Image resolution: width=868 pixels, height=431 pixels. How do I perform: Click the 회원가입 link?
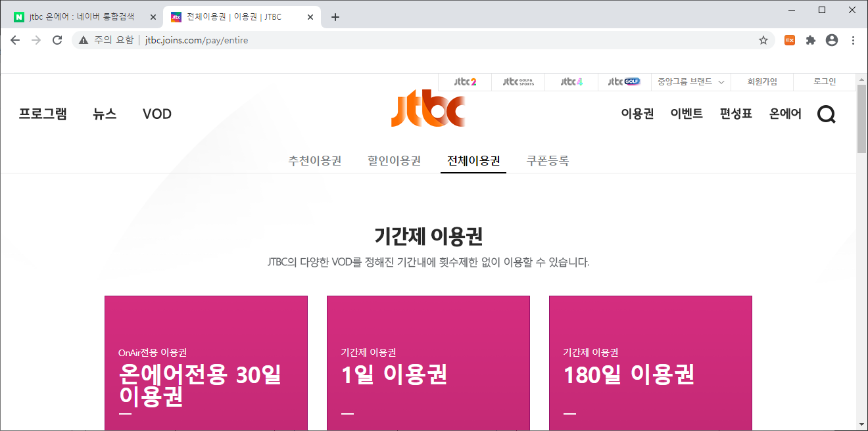[x=762, y=82]
